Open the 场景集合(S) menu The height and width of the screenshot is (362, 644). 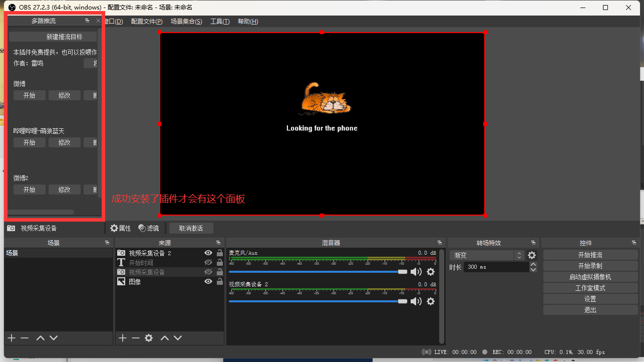pyautogui.click(x=186, y=22)
